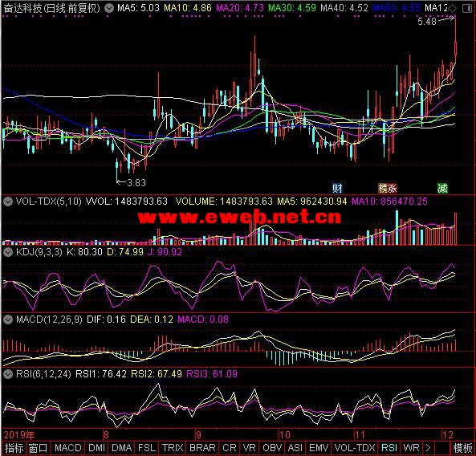Image resolution: width=476 pixels, height=456 pixels.
Task: Choose the BRAR indicator tab
Action: pos(202,448)
